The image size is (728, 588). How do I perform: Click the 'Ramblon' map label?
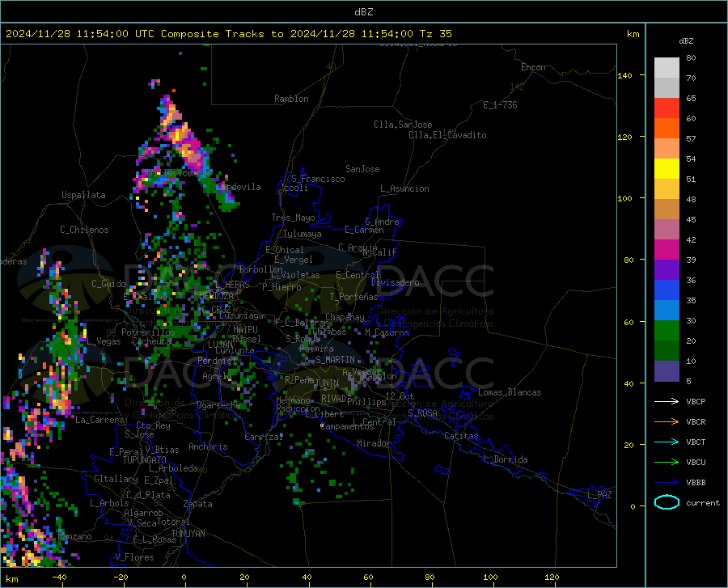tap(291, 99)
